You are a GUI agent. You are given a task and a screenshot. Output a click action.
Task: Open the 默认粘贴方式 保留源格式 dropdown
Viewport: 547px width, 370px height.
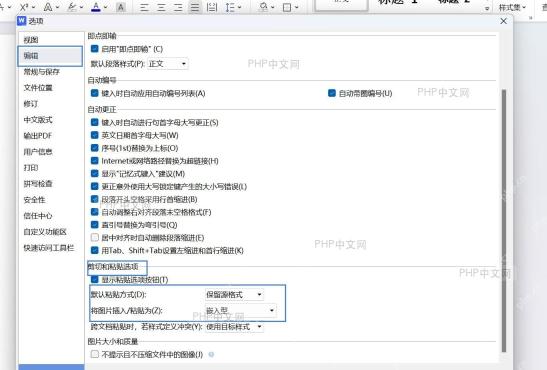(234, 295)
